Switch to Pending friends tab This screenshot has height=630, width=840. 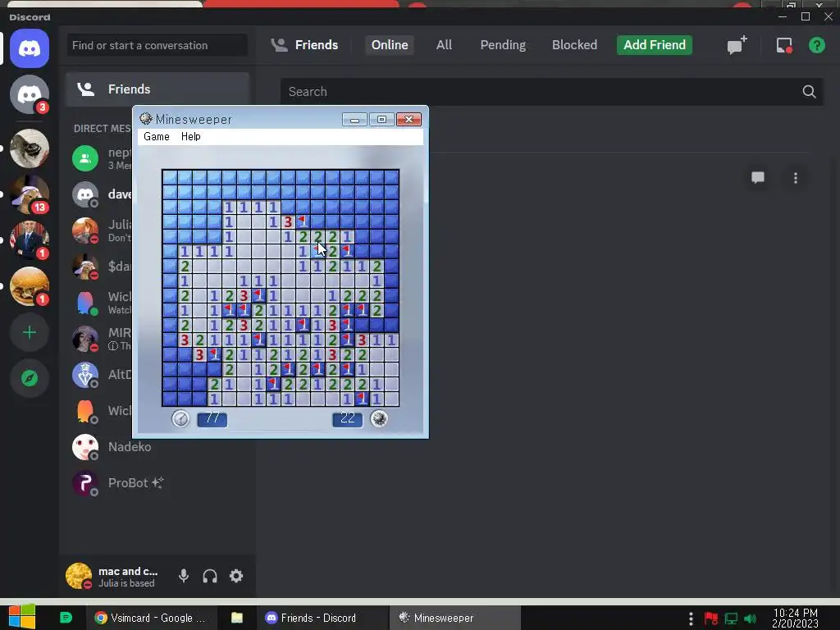point(503,45)
